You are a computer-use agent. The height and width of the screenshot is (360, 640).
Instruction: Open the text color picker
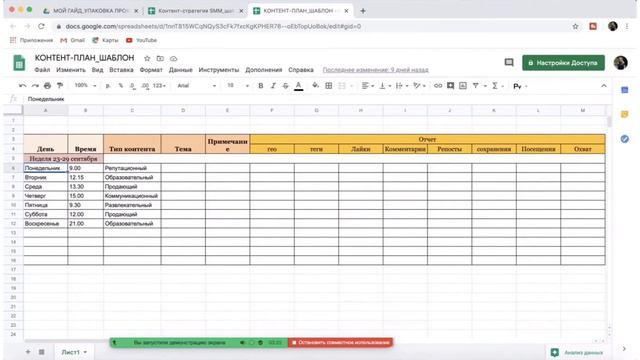299,86
